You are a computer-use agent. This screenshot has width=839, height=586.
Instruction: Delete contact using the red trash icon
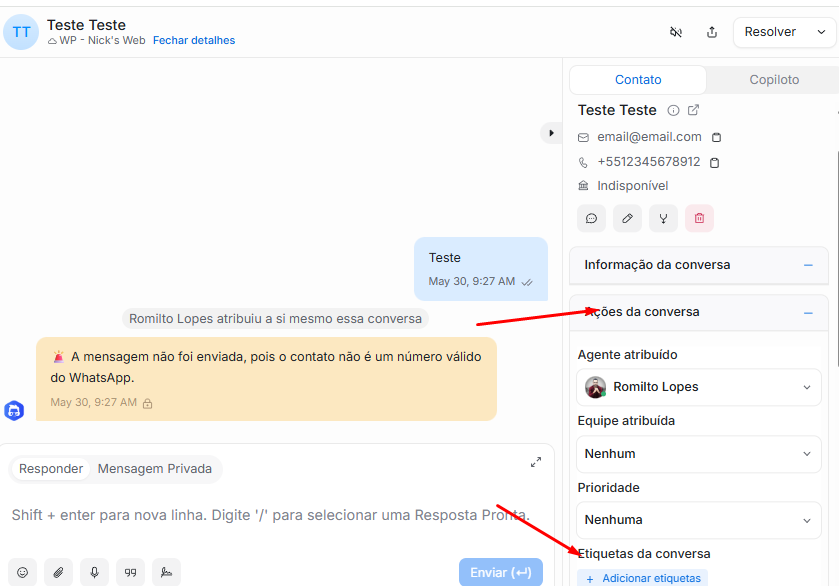pyautogui.click(x=699, y=218)
